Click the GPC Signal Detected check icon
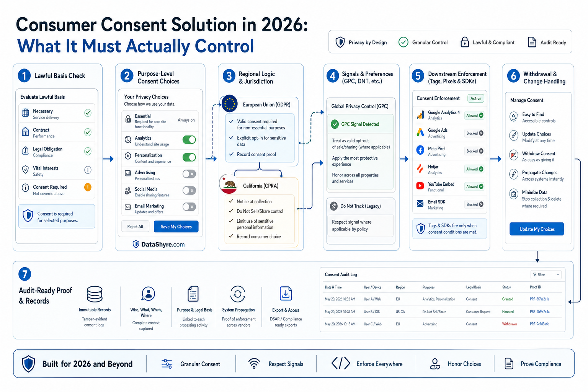This screenshot has width=588, height=392. click(x=335, y=124)
